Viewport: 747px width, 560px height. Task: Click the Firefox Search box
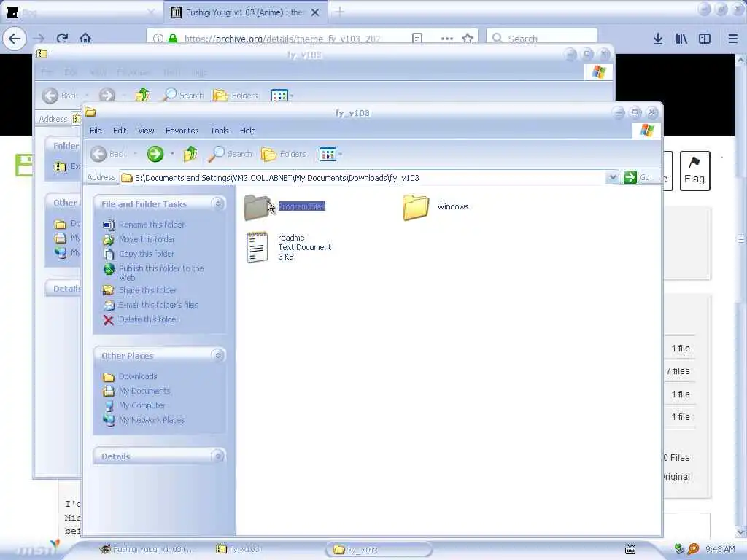click(x=541, y=38)
